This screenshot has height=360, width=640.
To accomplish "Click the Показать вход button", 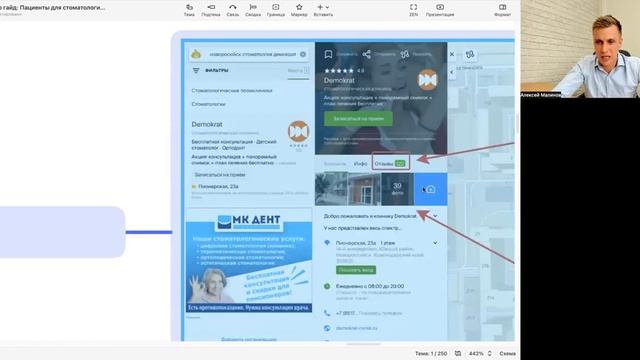I will 356,270.
